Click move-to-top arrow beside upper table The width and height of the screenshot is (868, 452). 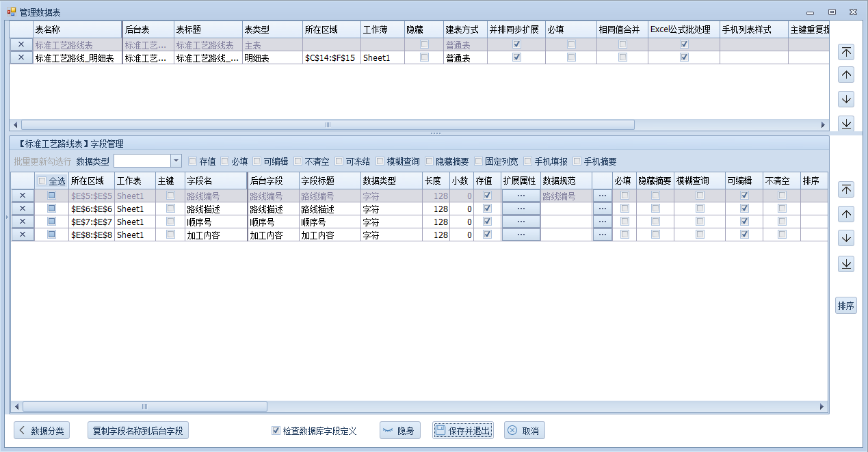pyautogui.click(x=846, y=52)
